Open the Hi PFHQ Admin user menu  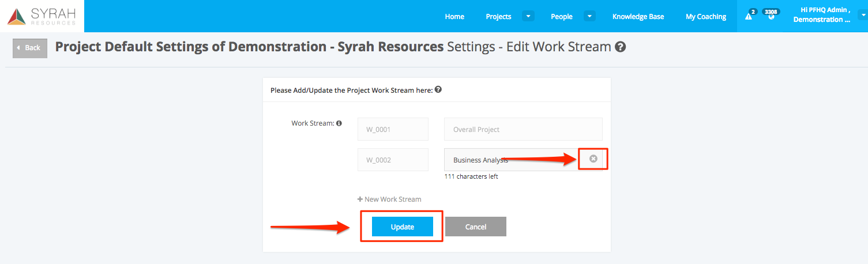coord(822,15)
